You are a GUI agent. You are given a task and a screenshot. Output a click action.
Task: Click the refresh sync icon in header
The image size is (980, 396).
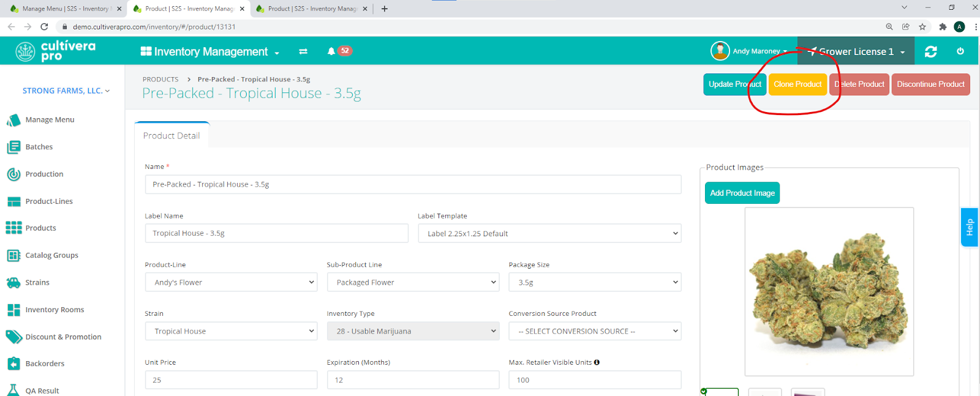click(x=931, y=51)
